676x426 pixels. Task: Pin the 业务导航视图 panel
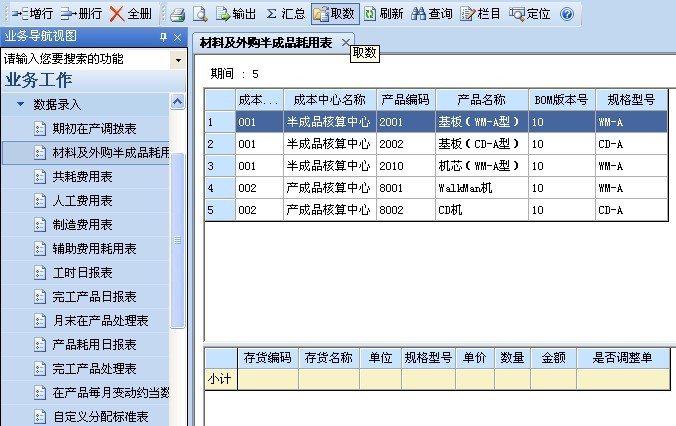[x=163, y=37]
